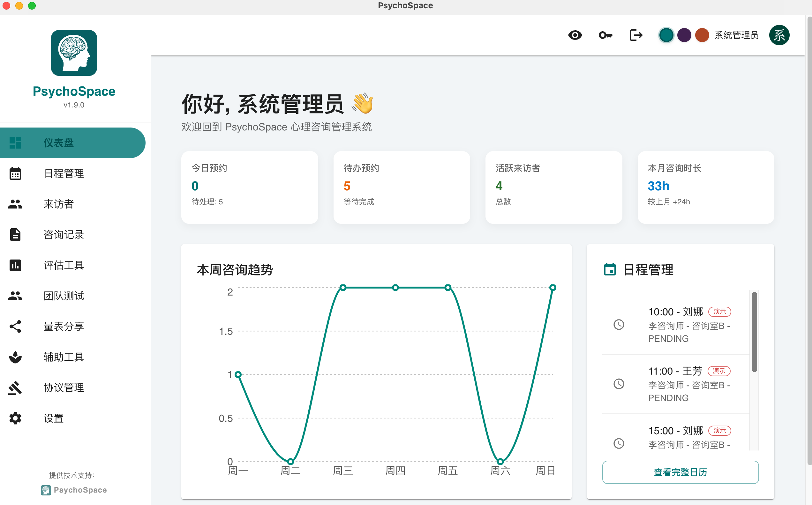Open 团队测试 from the sidebar
The width and height of the screenshot is (812, 505).
(x=64, y=296)
